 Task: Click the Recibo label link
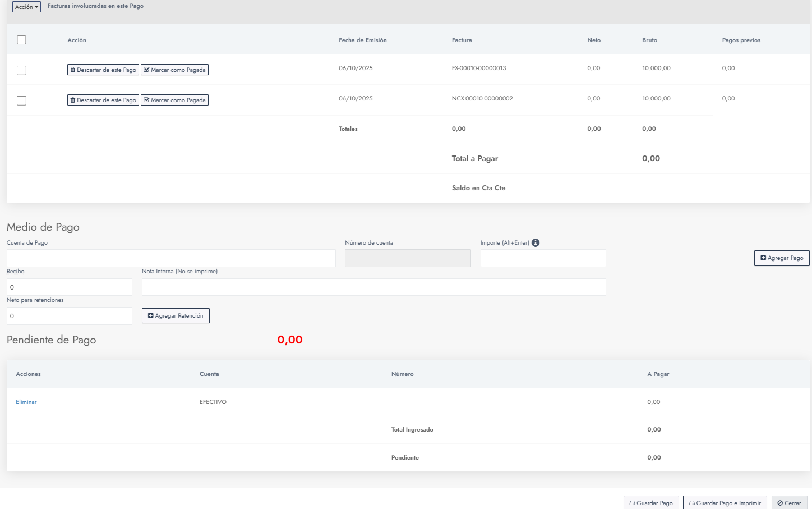pyautogui.click(x=16, y=272)
